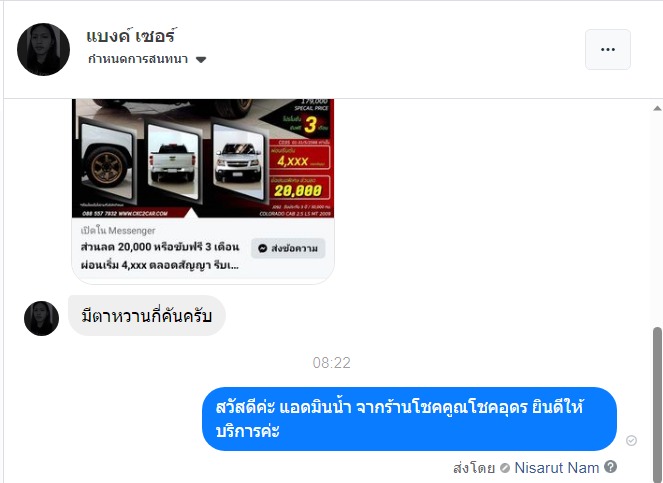663x483 pixels.
Task: Open the Messenger icon inside ส่งข้อความ button
Action: [263, 248]
